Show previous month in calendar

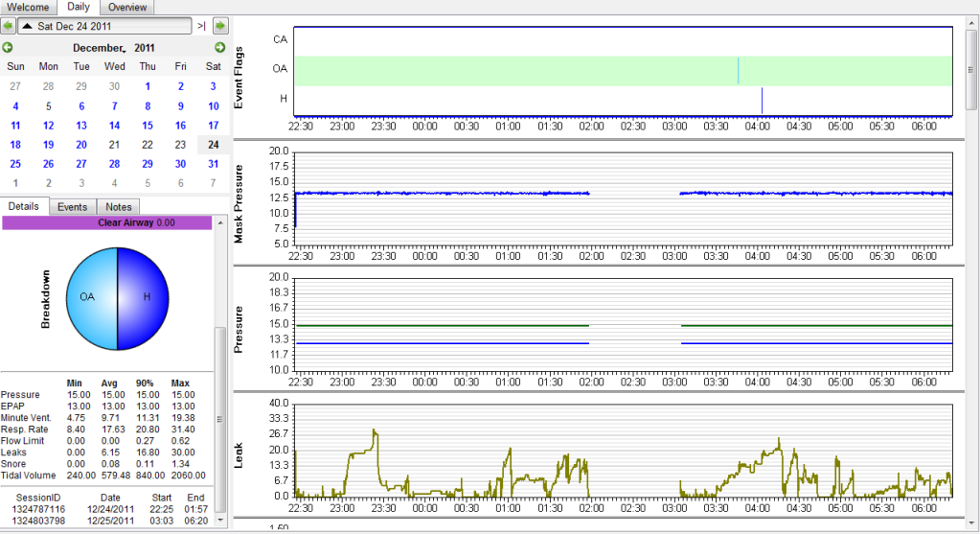pos(9,47)
